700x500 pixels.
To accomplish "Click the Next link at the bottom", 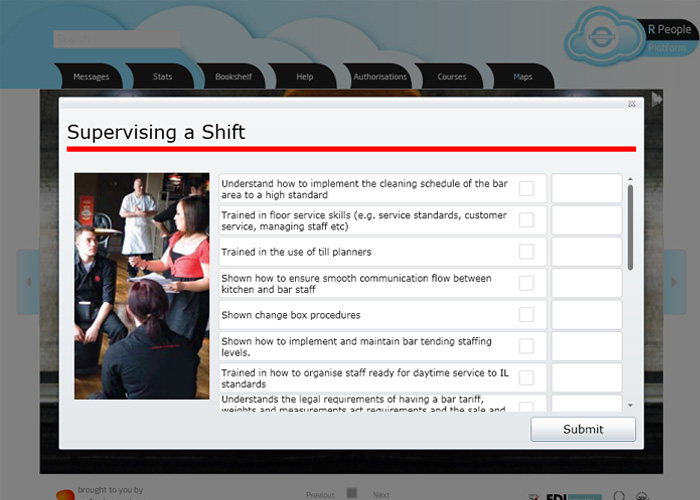I will [x=381, y=494].
